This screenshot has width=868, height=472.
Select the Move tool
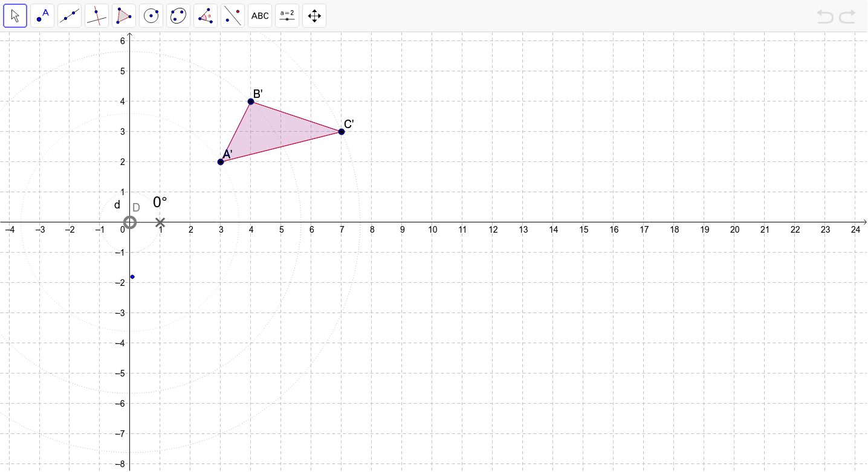(x=15, y=15)
